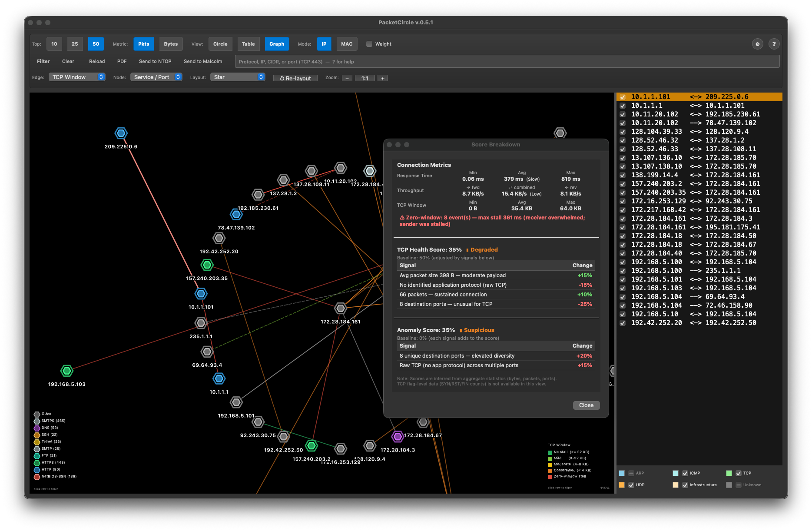The width and height of the screenshot is (812, 531).
Task: Focus the protocol/IP filter input field
Action: pyautogui.click(x=507, y=61)
